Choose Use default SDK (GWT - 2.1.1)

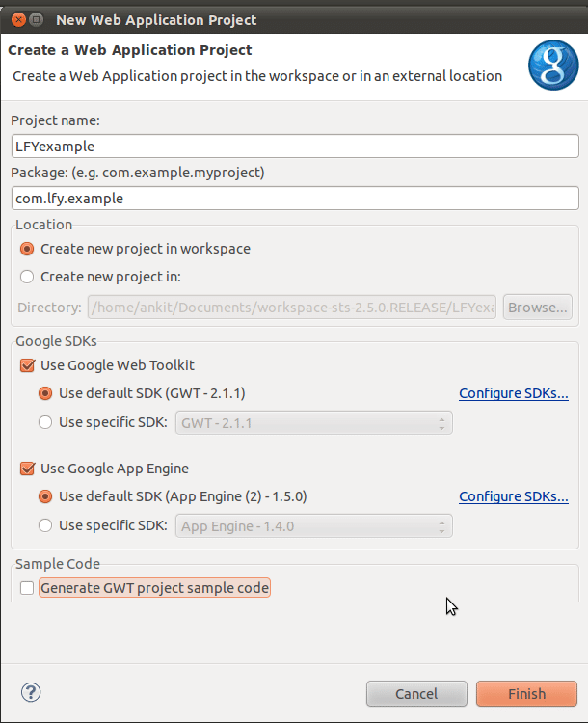click(x=45, y=393)
